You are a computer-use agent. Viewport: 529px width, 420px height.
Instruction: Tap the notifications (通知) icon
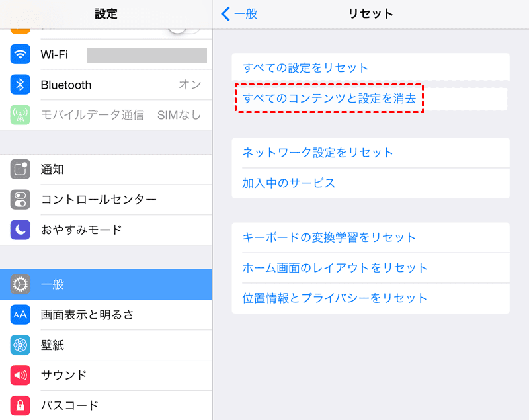[x=20, y=169]
